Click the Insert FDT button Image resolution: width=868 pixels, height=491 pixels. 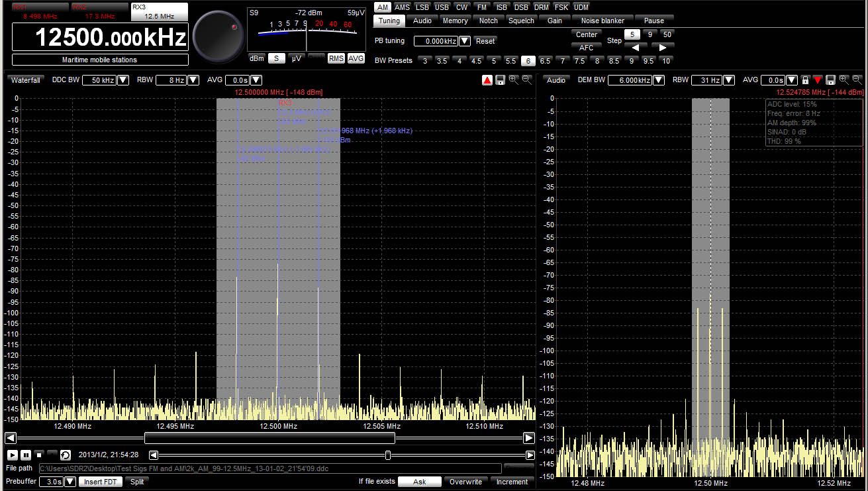tap(101, 482)
